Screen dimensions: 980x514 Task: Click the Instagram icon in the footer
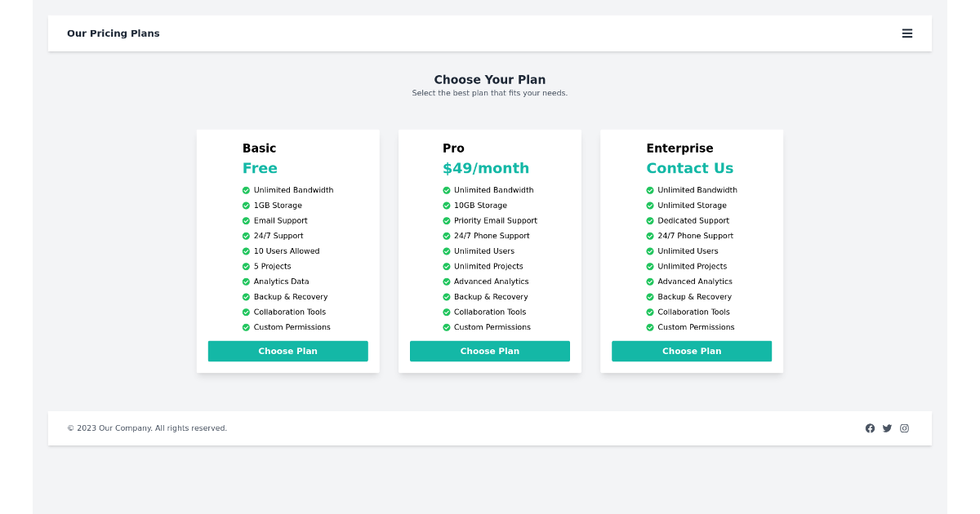pos(904,428)
